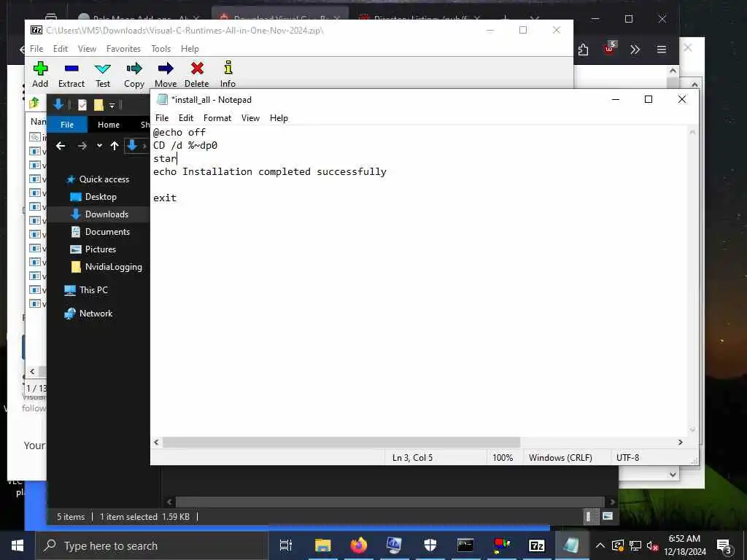This screenshot has height=560, width=747.
Task: Open the 7-Zip Tools menu
Action: (x=160, y=49)
